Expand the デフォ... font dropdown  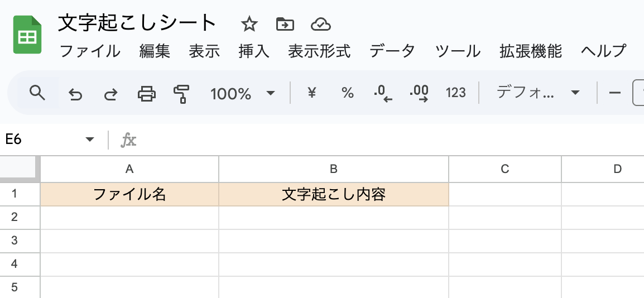pyautogui.click(x=538, y=93)
